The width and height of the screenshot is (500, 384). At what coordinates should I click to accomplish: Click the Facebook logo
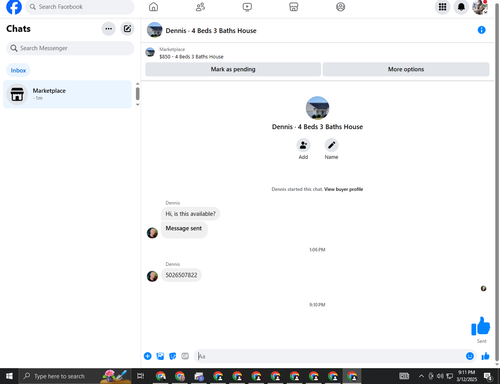[x=14, y=7]
